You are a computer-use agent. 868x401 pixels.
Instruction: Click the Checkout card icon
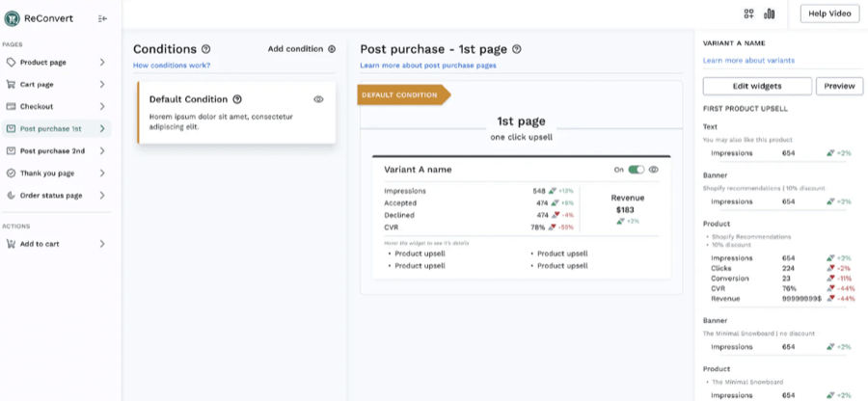[11, 106]
